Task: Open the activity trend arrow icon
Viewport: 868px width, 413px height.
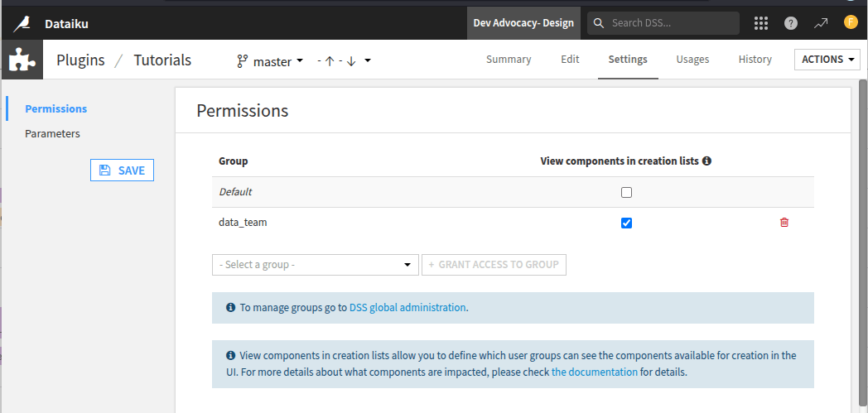Action: (821, 23)
